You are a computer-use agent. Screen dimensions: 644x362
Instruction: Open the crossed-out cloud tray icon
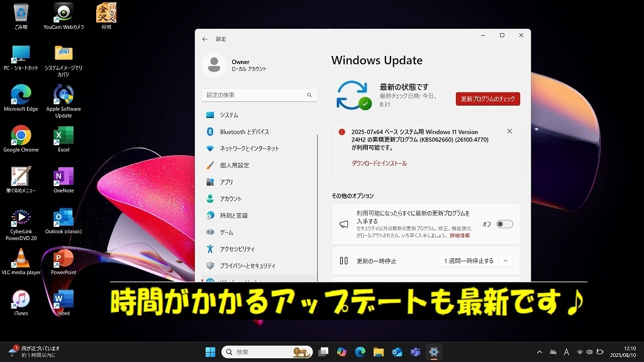[553, 352]
